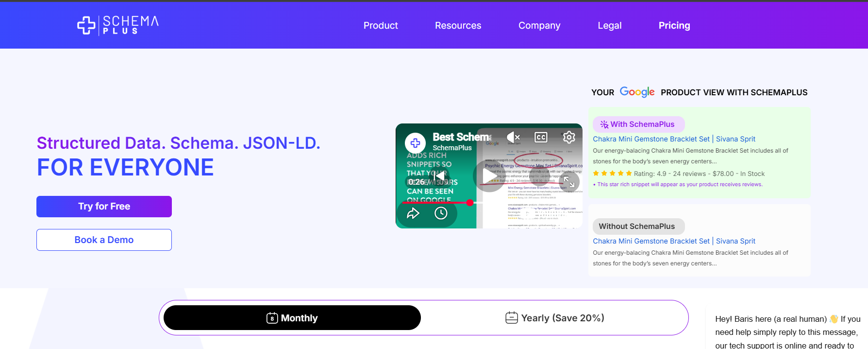The image size is (868, 349).
Task: Expand the Company menu
Action: [539, 25]
